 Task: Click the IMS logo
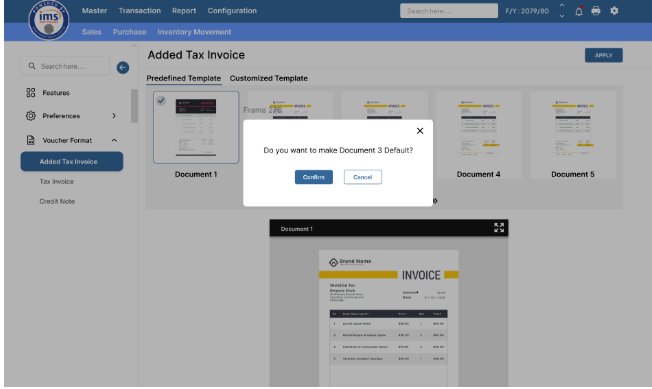click(x=49, y=20)
